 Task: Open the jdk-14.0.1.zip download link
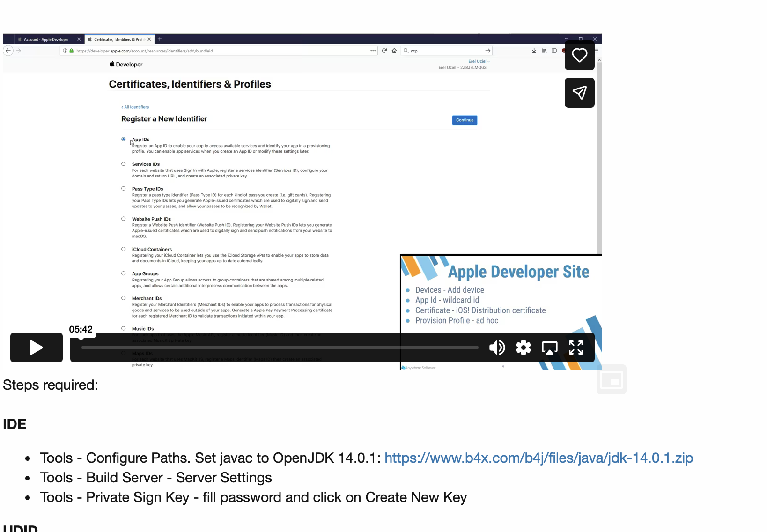(x=538, y=458)
